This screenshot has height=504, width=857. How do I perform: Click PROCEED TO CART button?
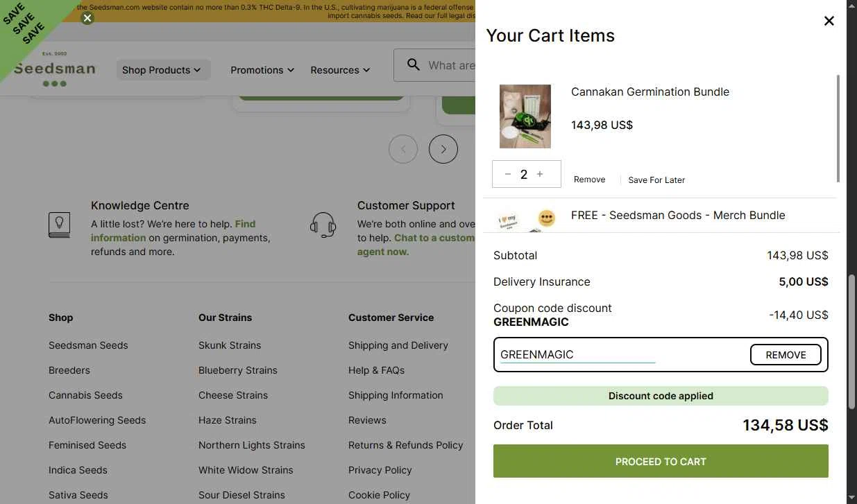point(661,461)
